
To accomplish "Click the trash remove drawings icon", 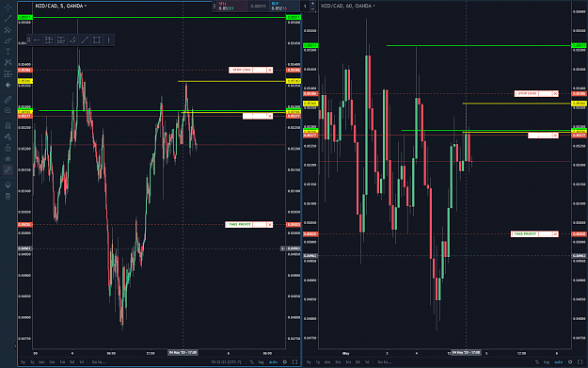I will pyautogui.click(x=8, y=196).
